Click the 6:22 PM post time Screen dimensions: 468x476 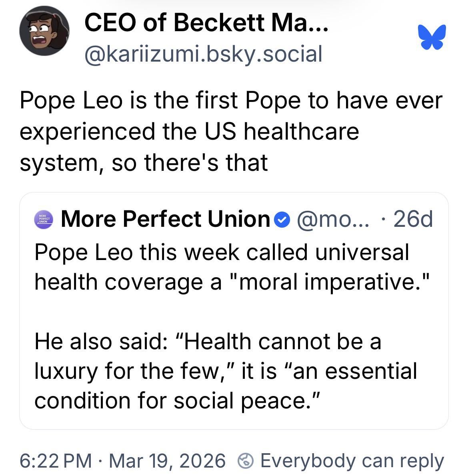tap(56, 461)
